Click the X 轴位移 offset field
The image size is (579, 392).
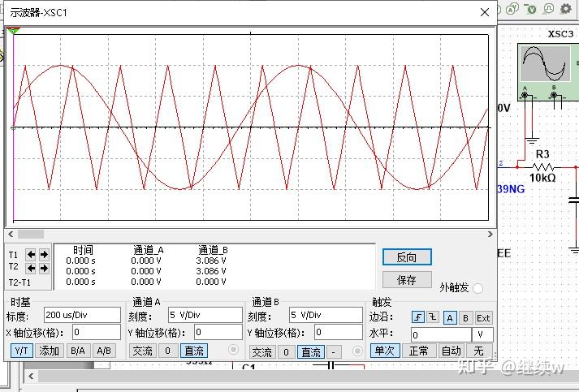[97, 332]
